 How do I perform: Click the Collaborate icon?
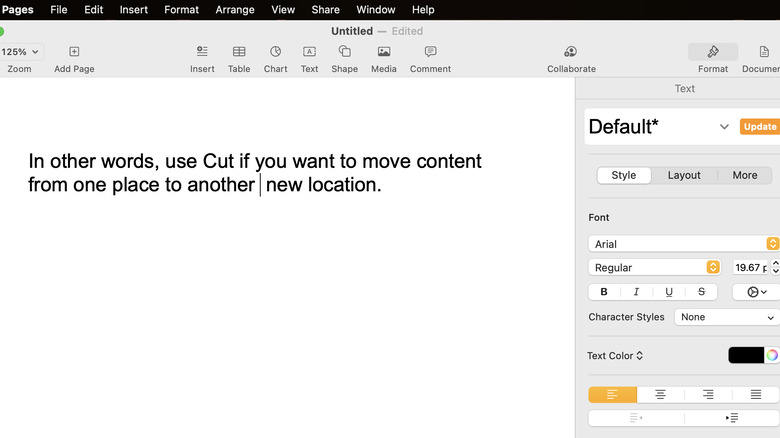570,52
